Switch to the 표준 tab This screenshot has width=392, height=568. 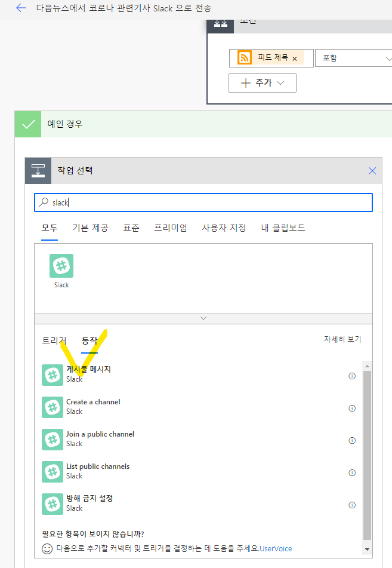point(131,228)
